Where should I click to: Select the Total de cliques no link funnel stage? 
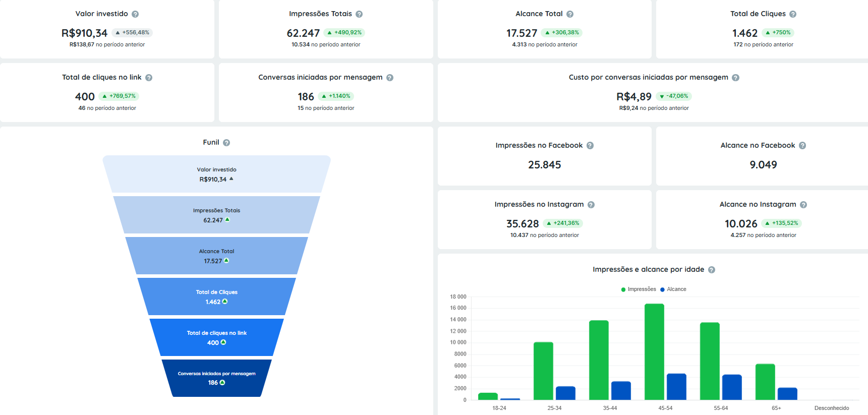point(217,337)
